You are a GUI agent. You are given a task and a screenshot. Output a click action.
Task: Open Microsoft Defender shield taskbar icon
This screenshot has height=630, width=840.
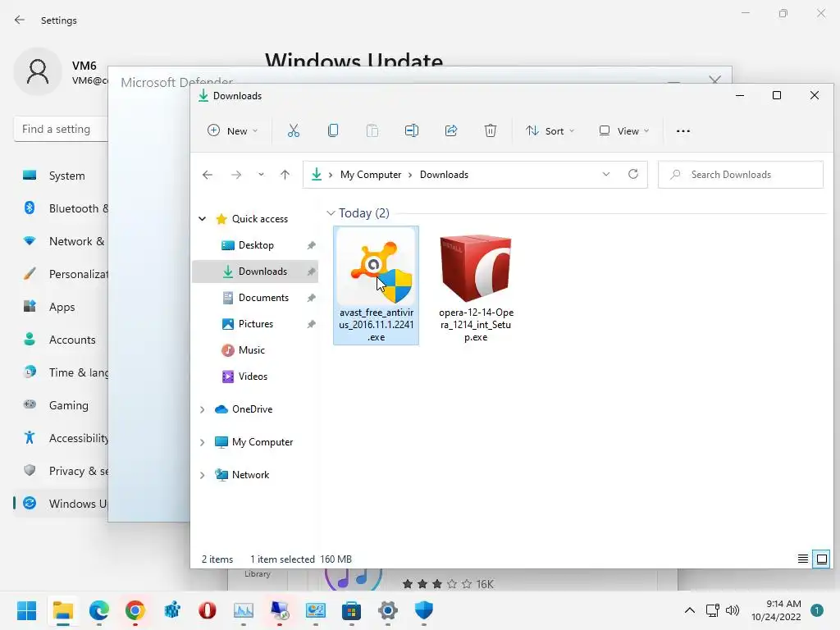pyautogui.click(x=424, y=610)
